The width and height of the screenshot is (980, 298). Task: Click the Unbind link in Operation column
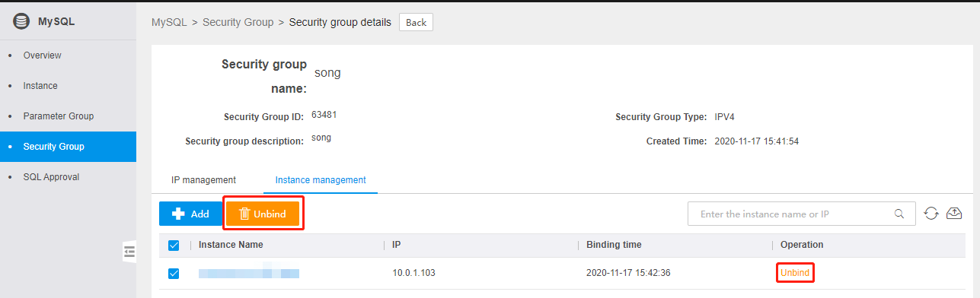[795, 273]
